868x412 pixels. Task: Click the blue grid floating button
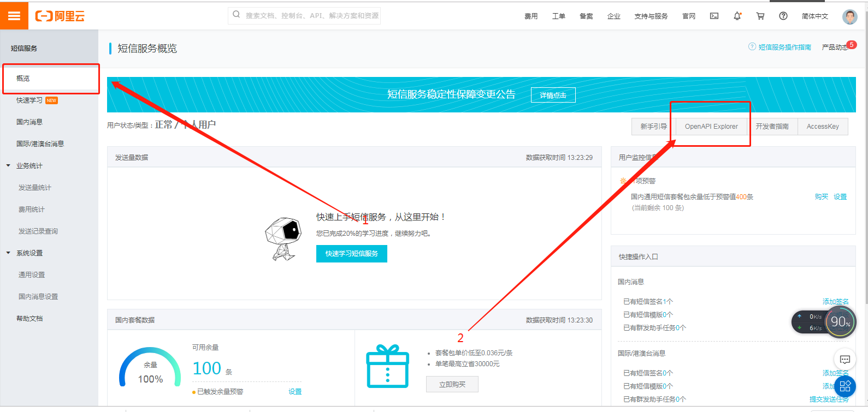(x=845, y=386)
